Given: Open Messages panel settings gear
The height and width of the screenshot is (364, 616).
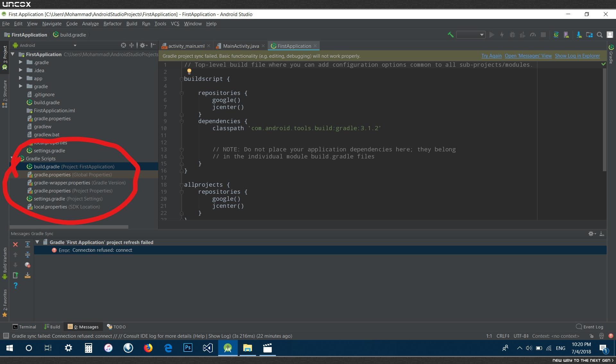Looking at the screenshot, I should (x=592, y=234).
